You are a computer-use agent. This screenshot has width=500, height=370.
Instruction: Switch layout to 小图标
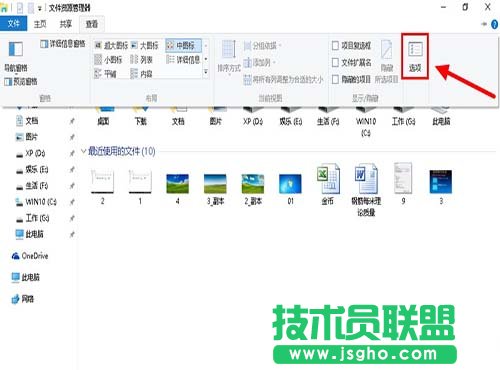[x=109, y=60]
